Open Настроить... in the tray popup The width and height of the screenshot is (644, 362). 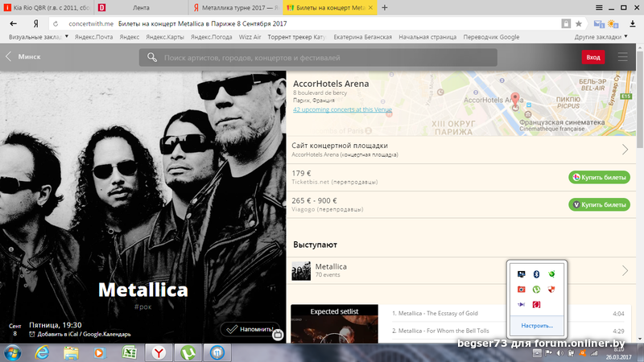tap(537, 326)
